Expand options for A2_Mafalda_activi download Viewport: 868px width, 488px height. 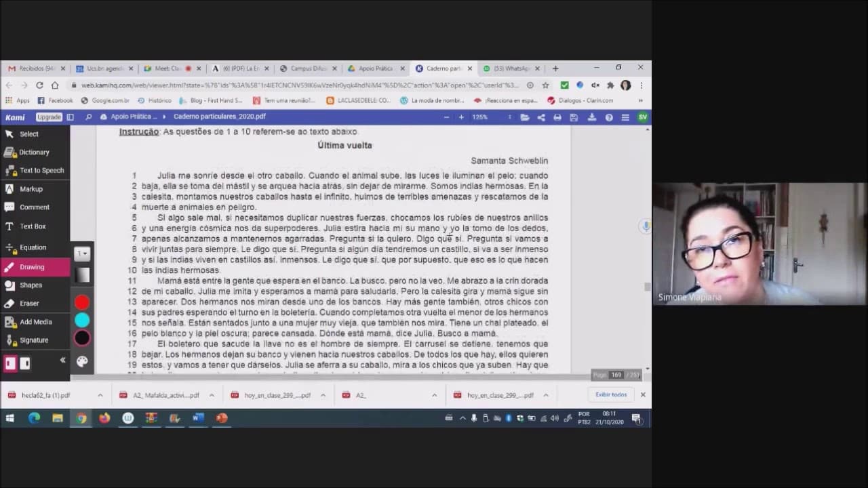coord(212,395)
